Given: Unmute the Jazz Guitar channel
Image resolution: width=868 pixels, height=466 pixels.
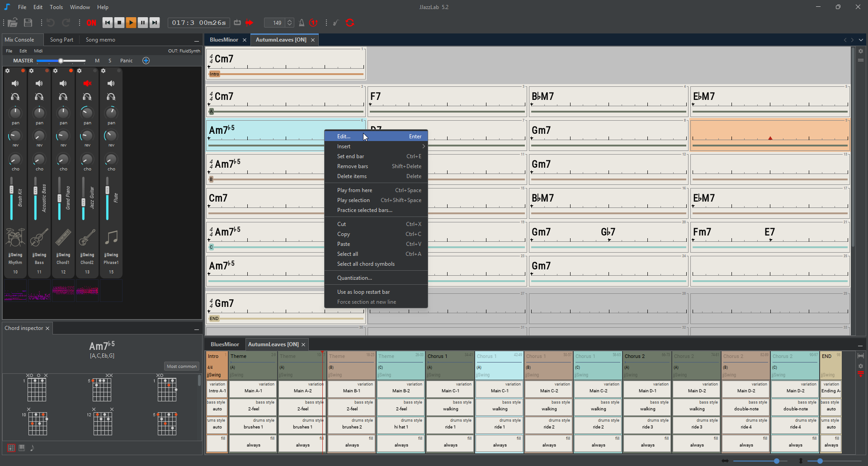Looking at the screenshot, I should pos(87,84).
